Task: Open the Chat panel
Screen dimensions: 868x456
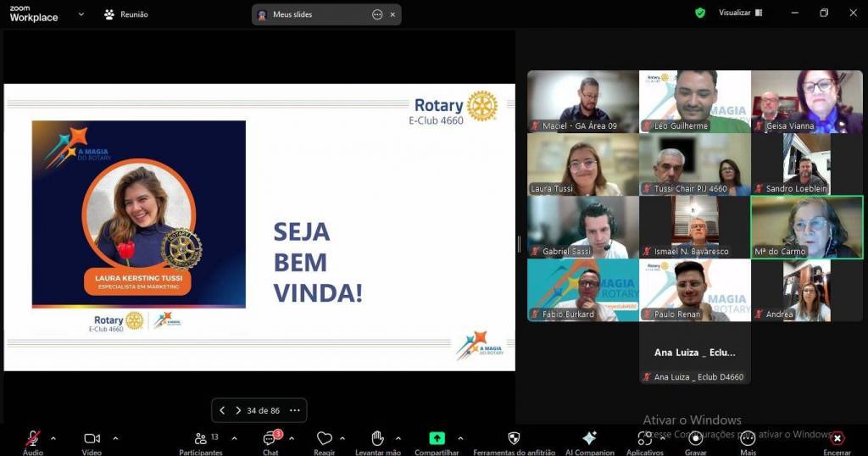Action: click(x=270, y=439)
